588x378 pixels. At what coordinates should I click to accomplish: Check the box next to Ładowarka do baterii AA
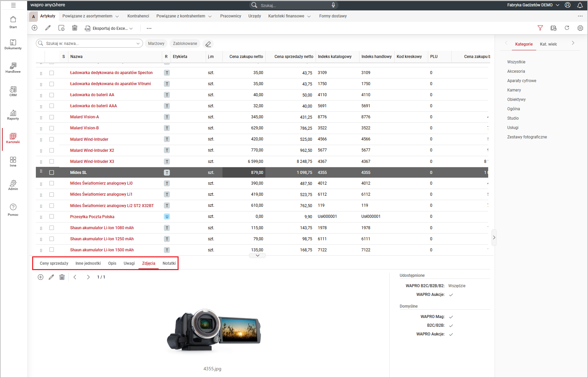pos(52,95)
